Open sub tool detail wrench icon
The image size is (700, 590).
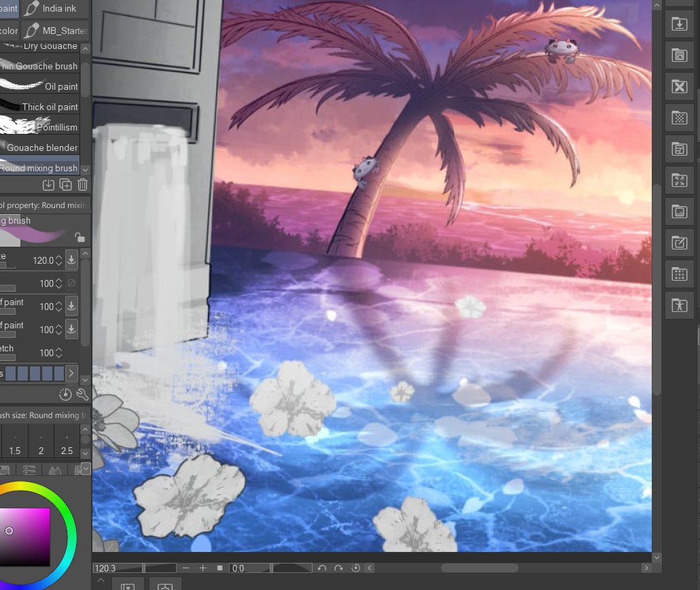83,394
